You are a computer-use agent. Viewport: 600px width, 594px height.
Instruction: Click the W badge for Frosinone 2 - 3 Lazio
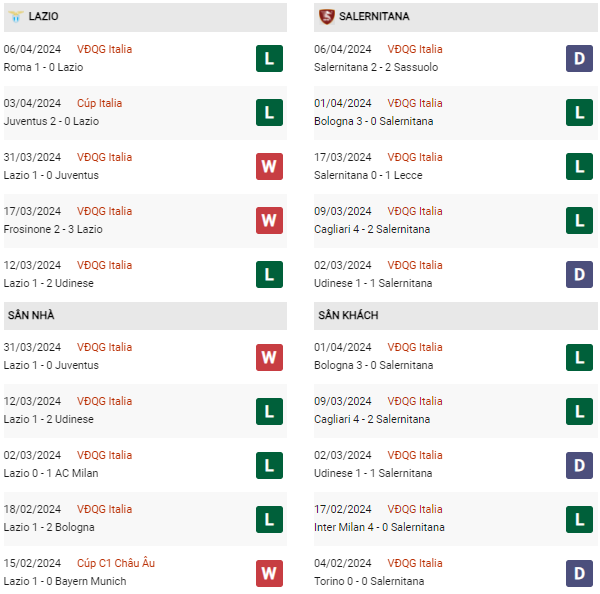coord(269,220)
